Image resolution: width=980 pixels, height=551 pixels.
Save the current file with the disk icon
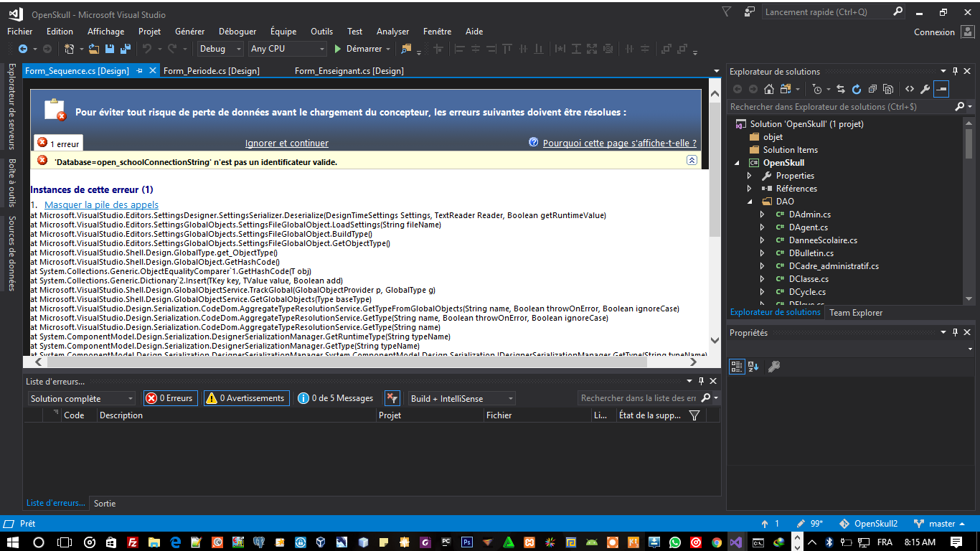click(x=110, y=49)
